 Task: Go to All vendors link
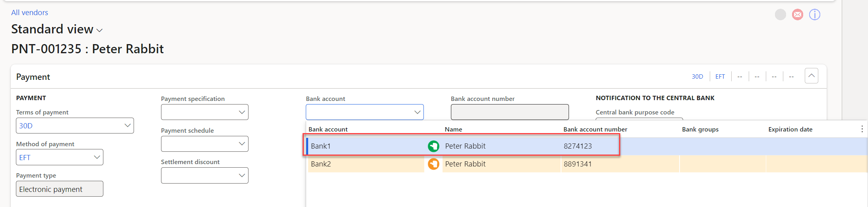(29, 13)
